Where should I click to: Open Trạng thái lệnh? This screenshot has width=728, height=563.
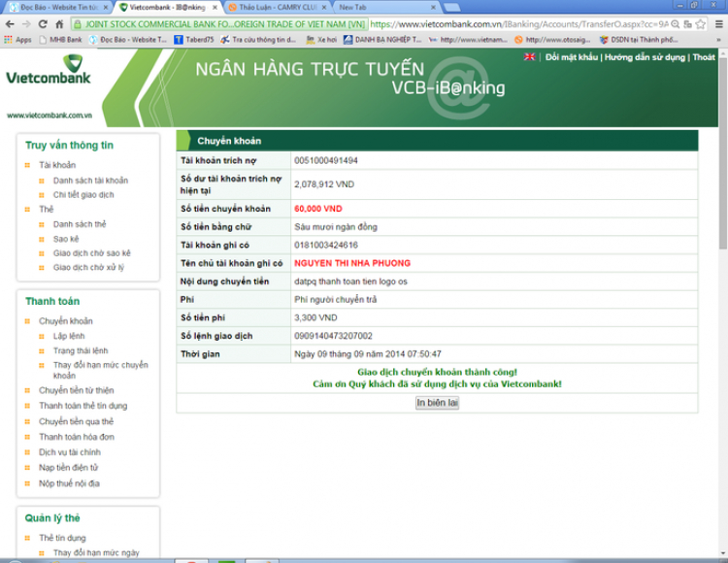[81, 350]
